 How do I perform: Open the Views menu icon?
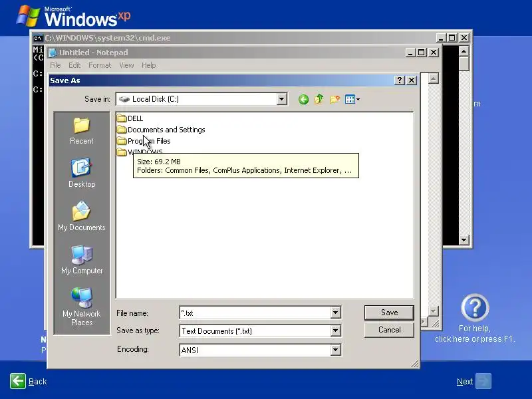(x=352, y=99)
